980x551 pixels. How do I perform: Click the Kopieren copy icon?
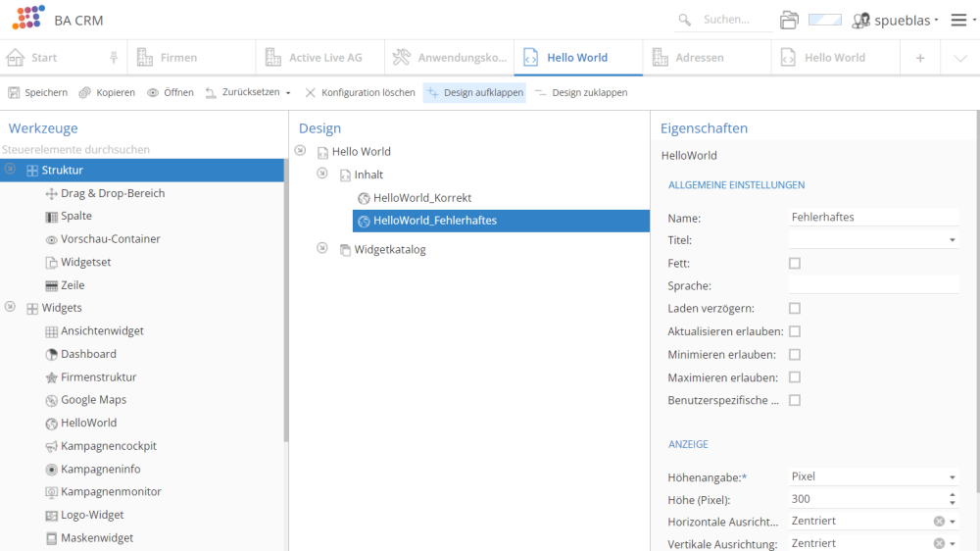pos(85,93)
